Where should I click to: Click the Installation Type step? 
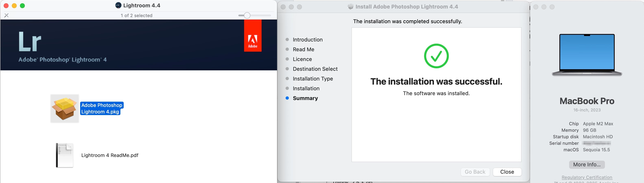click(x=313, y=78)
